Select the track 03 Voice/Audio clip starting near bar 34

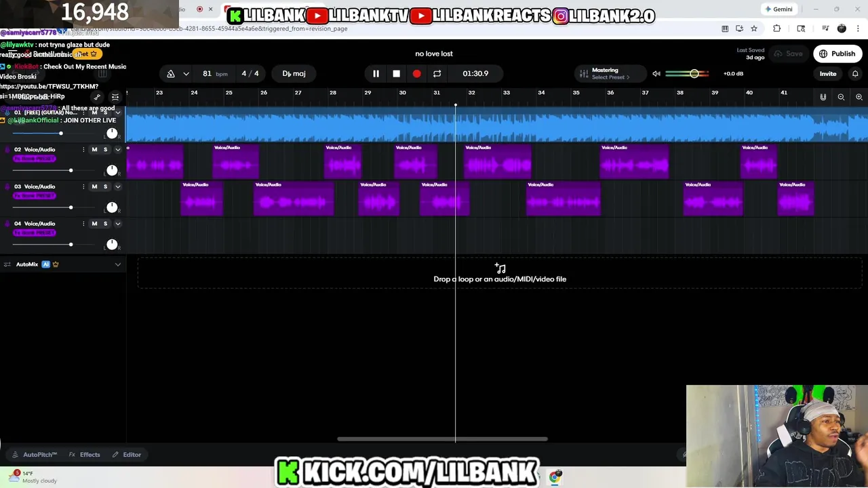pos(564,199)
